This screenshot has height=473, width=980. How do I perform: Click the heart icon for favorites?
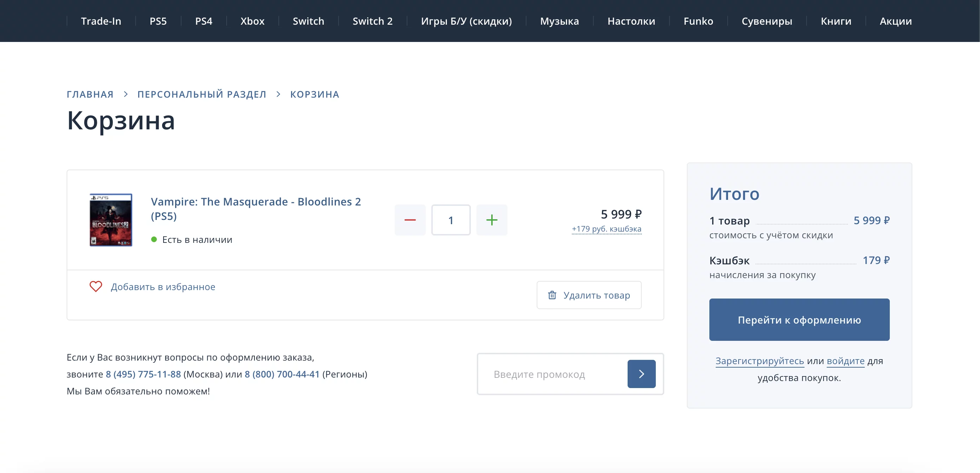96,287
